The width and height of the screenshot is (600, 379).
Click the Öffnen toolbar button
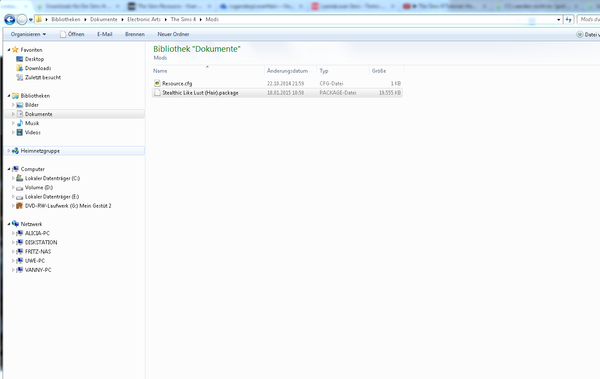(x=72, y=34)
